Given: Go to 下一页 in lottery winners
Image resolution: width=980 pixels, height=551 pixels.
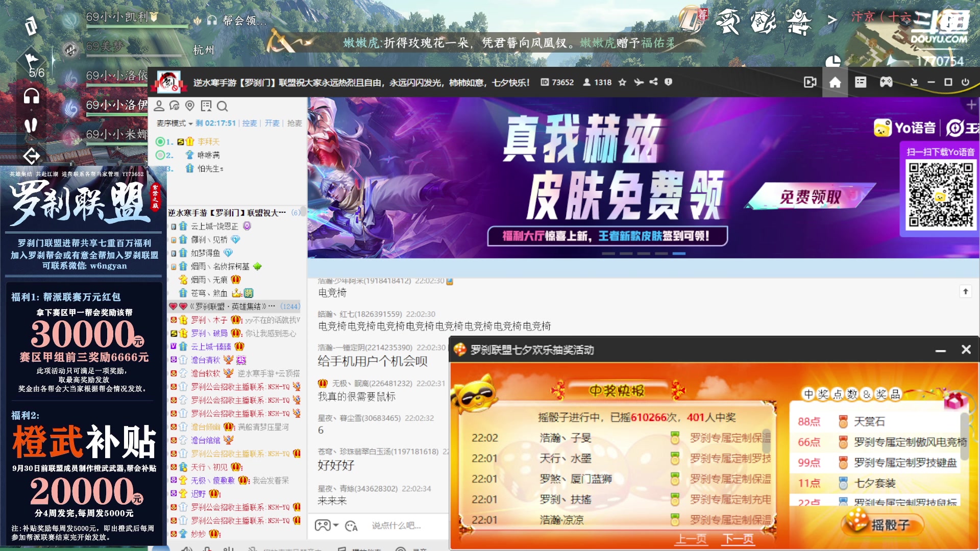Looking at the screenshot, I should tap(738, 539).
